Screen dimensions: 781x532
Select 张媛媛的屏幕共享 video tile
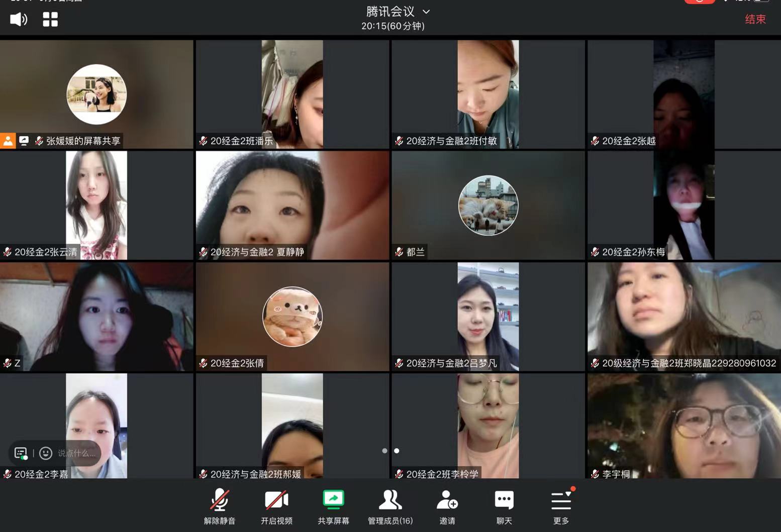click(x=96, y=94)
